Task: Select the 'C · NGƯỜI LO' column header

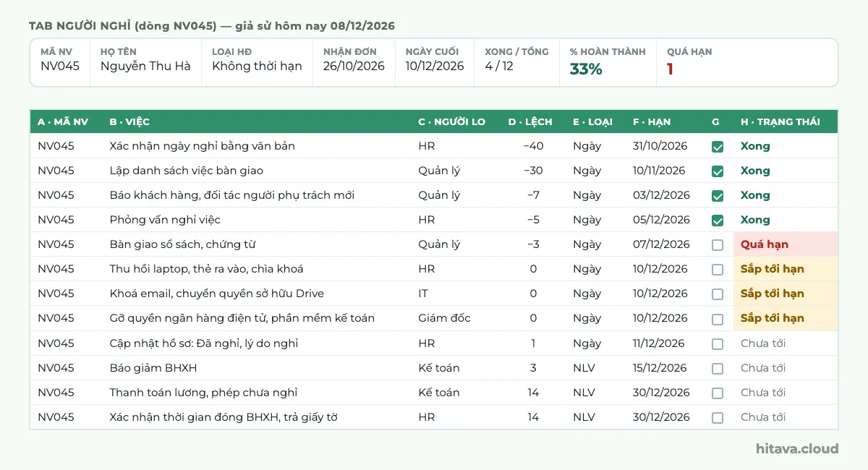Action: pyautogui.click(x=451, y=121)
